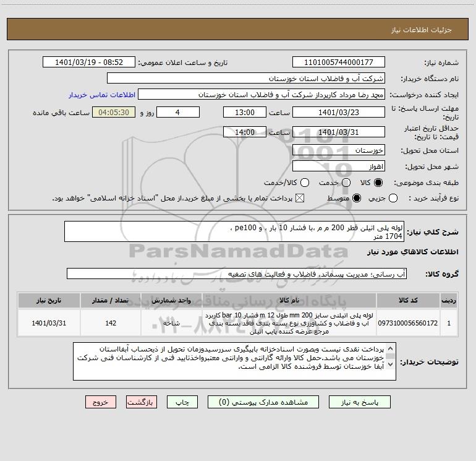Screen dimensions: 476x461
Task: Click the خروج exit button
Action: [101, 402]
